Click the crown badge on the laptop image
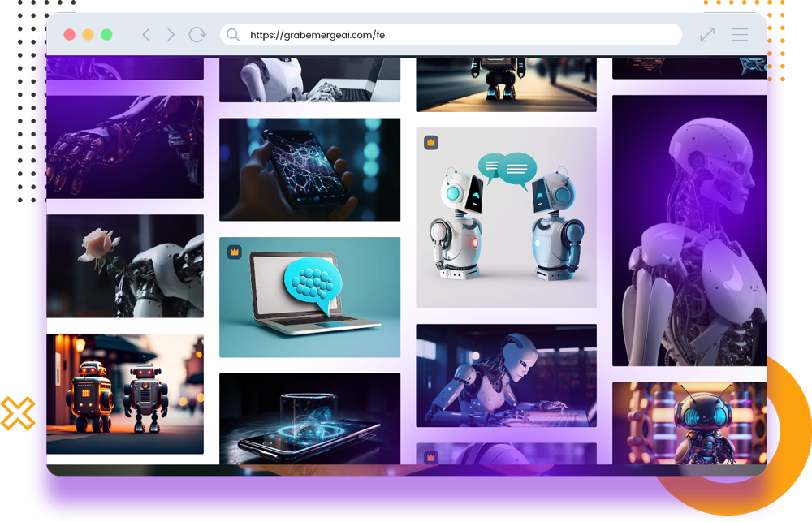Image resolution: width=812 pixels, height=522 pixels. point(234,252)
